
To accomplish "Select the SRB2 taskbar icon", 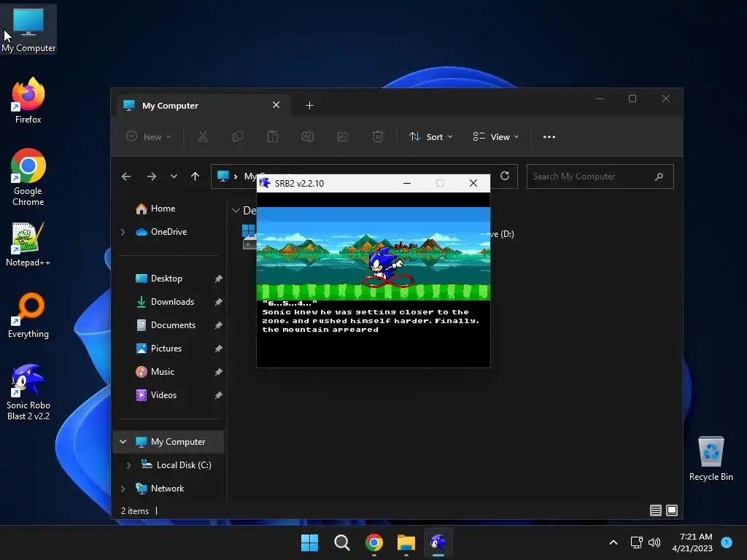I will 438,542.
